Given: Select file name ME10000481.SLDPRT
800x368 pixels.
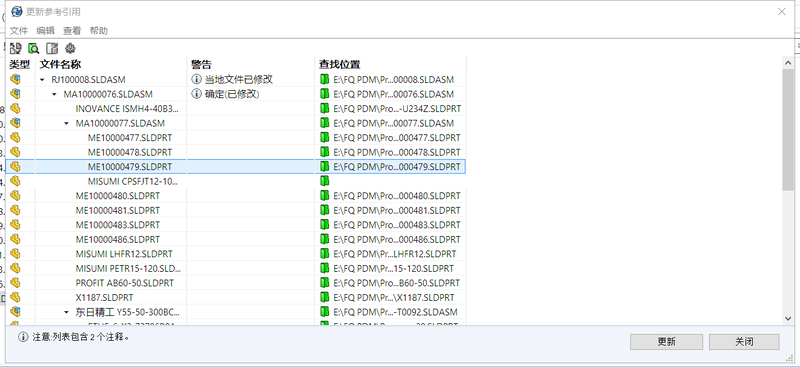Looking at the screenshot, I should point(118,210).
